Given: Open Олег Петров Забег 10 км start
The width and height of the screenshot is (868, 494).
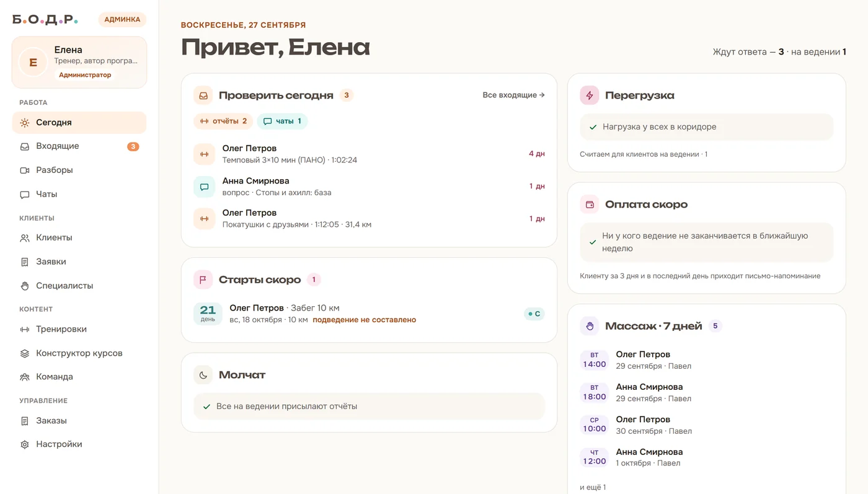Looking at the screenshot, I should [369, 314].
